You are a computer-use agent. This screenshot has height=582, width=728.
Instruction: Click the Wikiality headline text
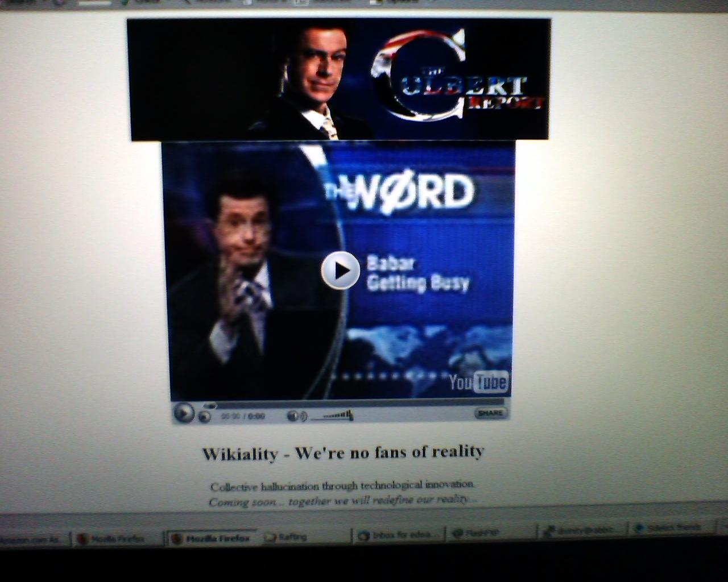(343, 453)
